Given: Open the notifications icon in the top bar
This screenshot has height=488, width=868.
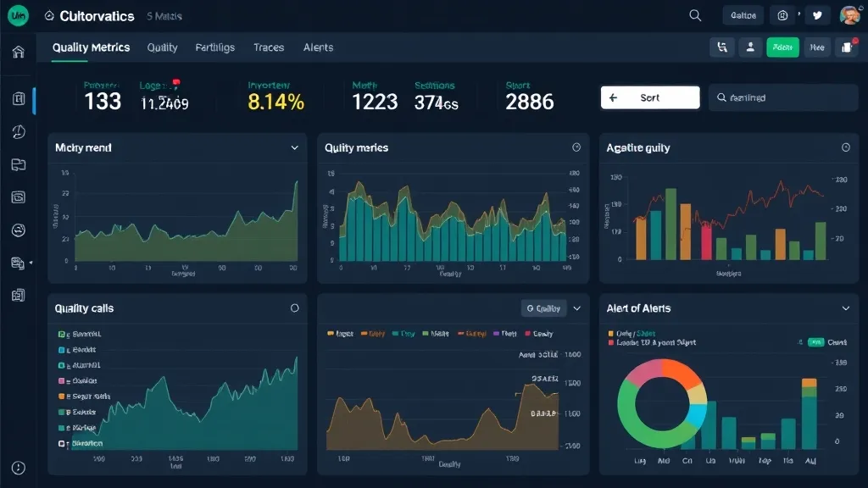Looking at the screenshot, I should pos(782,15).
